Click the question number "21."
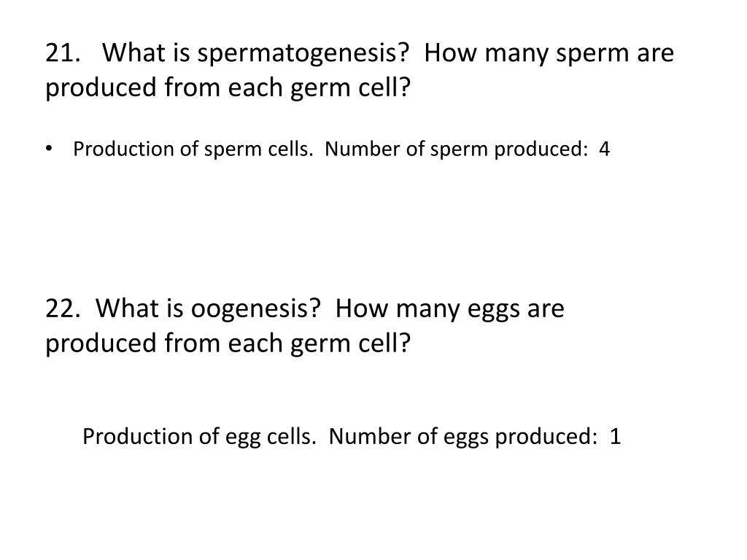Image resolution: width=747 pixels, height=560 pixels. pyautogui.click(x=63, y=52)
